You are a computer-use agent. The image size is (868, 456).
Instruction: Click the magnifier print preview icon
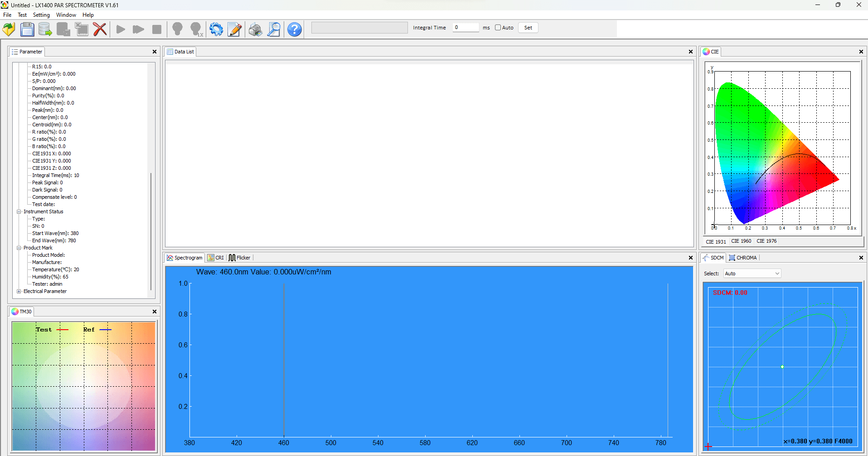tap(274, 29)
